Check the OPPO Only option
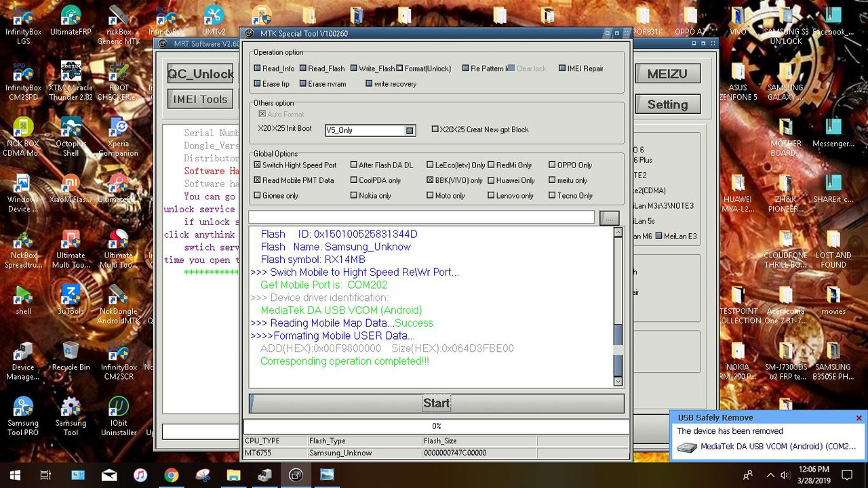 tap(552, 165)
